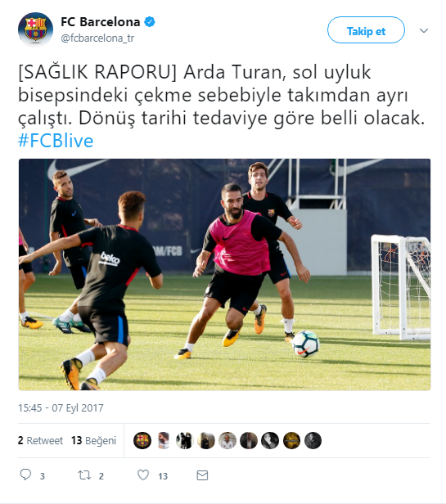446x504 pixels.
Task: Click the blue verified badge
Action: tap(150, 22)
